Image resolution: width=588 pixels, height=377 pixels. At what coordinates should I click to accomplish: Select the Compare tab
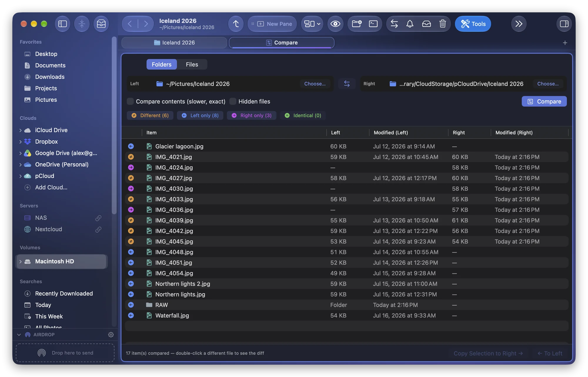(282, 43)
